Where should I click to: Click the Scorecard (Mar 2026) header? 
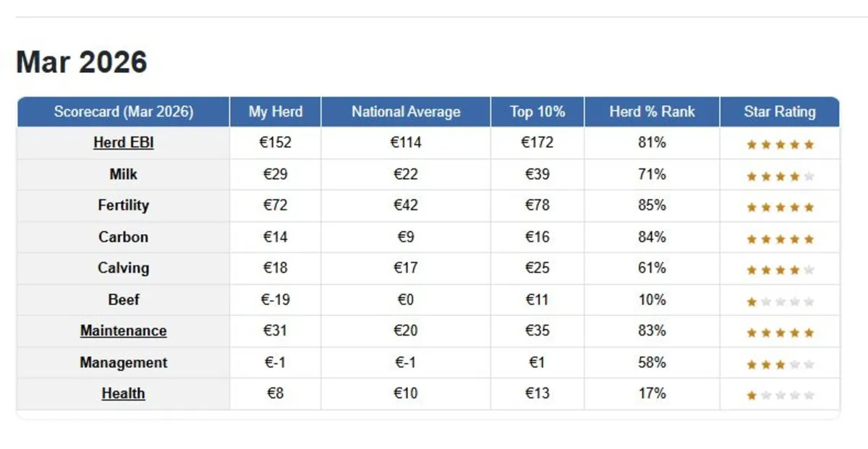(124, 112)
